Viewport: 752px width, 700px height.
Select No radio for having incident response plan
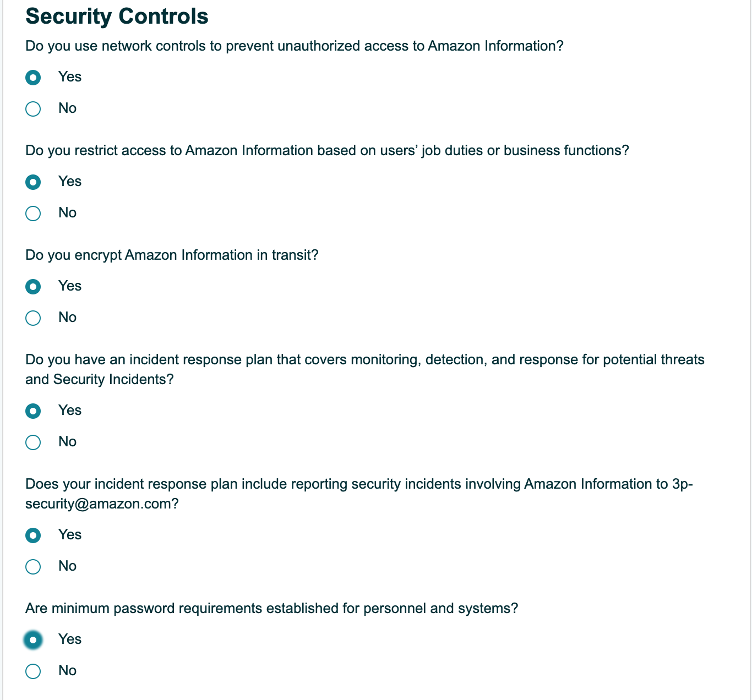[x=33, y=442]
